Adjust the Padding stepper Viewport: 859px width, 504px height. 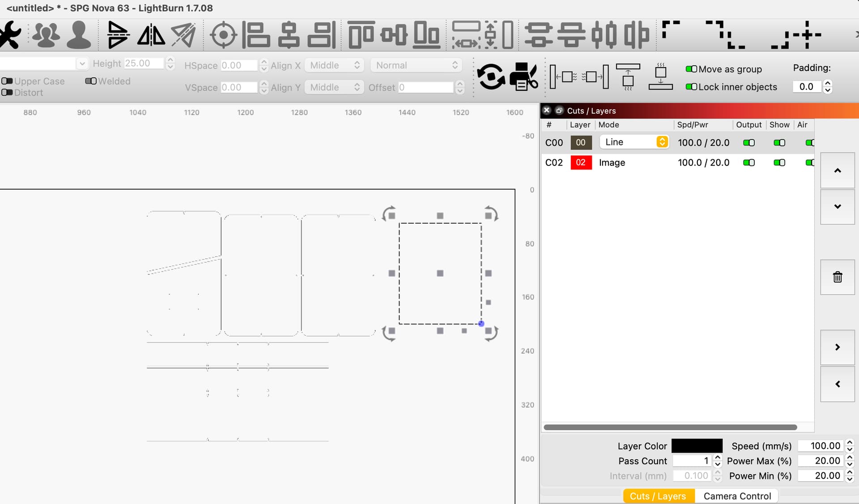(x=827, y=86)
